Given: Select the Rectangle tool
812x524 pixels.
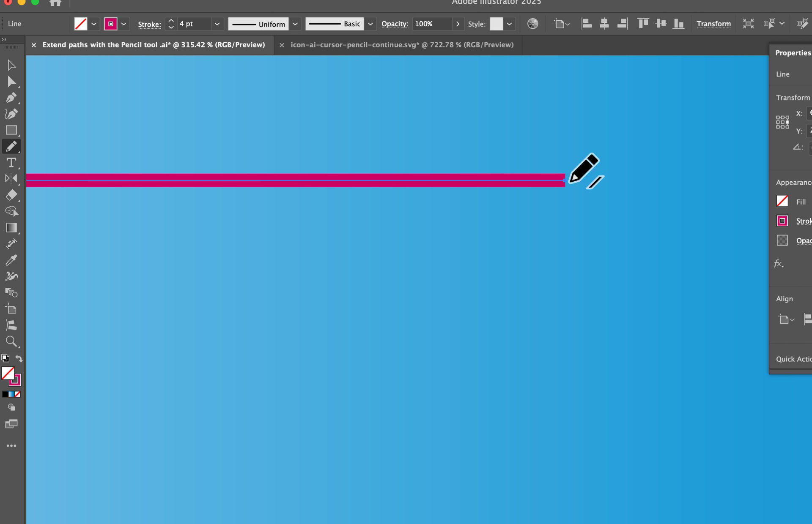Looking at the screenshot, I should tap(11, 130).
